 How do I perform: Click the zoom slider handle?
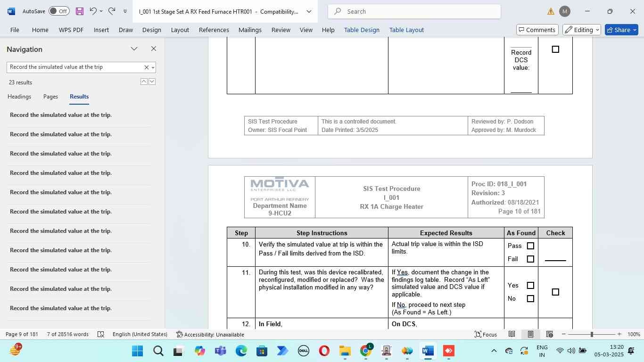[x=592, y=334]
